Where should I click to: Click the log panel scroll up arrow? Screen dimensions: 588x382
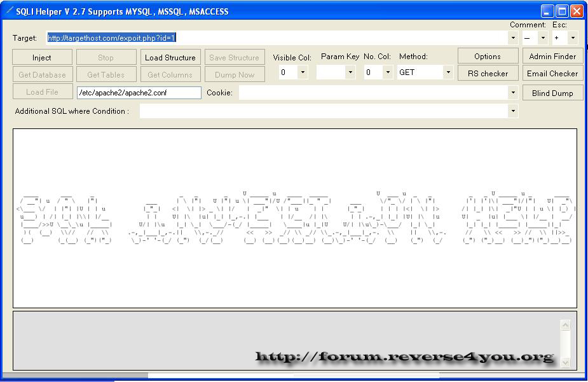click(566, 325)
